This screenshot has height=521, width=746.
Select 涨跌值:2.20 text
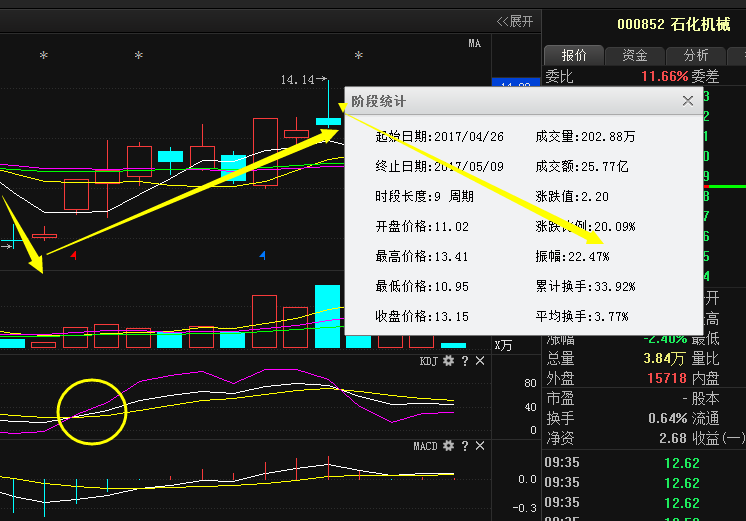[572, 197]
